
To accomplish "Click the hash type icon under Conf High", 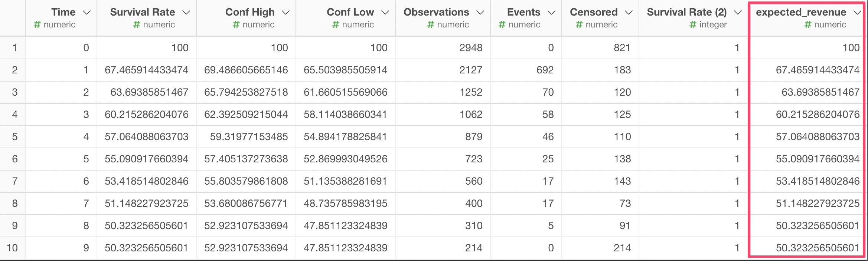I will click(x=236, y=25).
